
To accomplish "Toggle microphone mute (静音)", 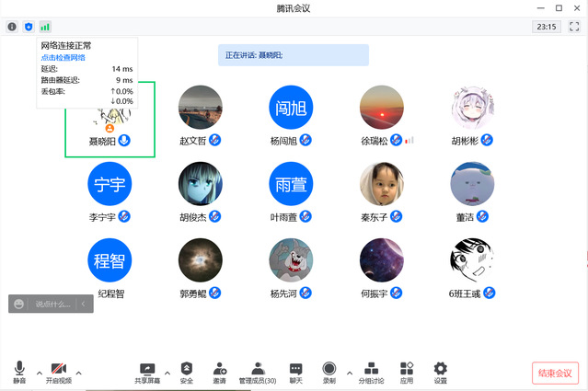I will tap(19, 372).
